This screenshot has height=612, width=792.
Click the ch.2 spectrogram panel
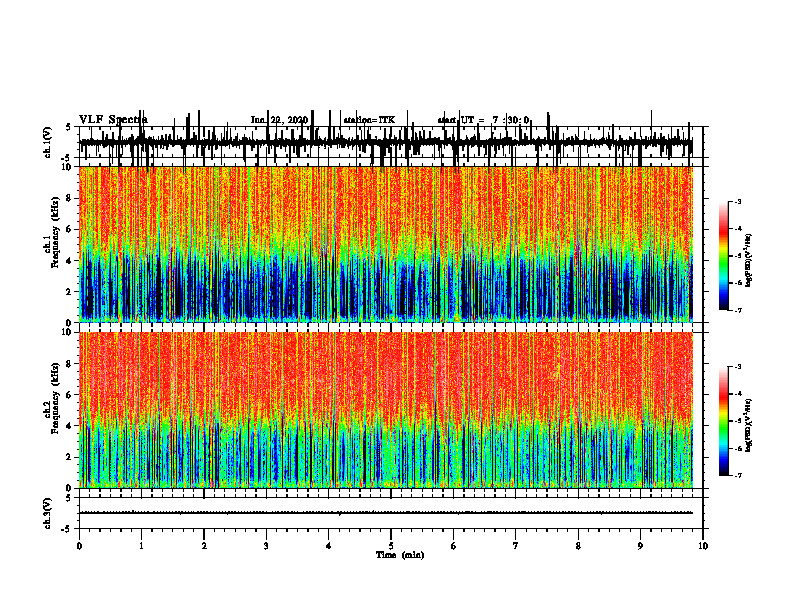386,410
